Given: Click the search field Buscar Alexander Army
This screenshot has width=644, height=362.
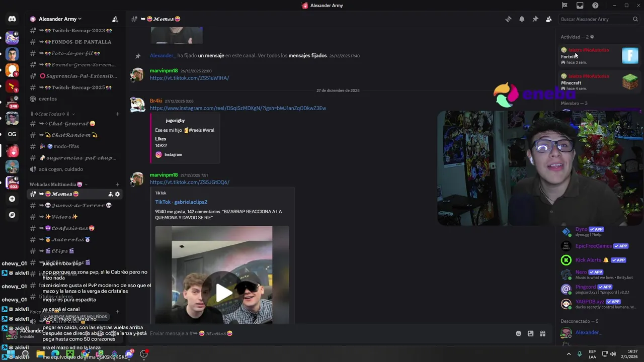Looking at the screenshot, I should point(599,19).
